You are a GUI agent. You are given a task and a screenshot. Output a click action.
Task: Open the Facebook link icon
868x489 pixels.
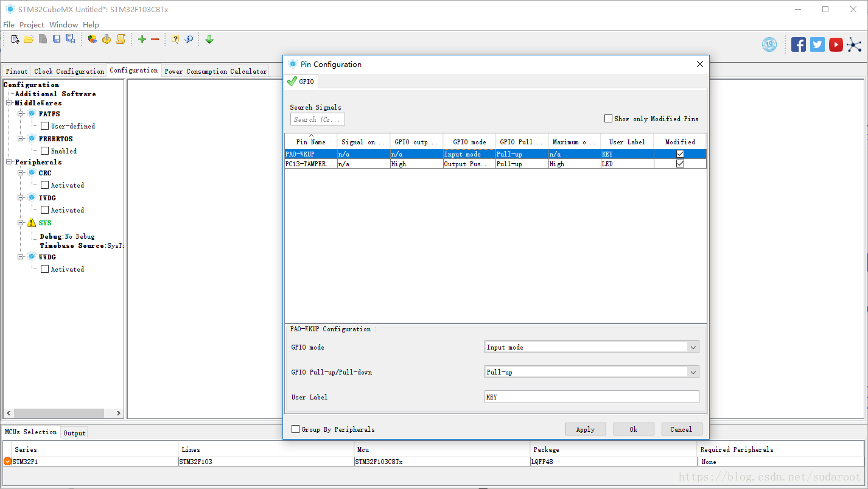[x=799, y=44]
